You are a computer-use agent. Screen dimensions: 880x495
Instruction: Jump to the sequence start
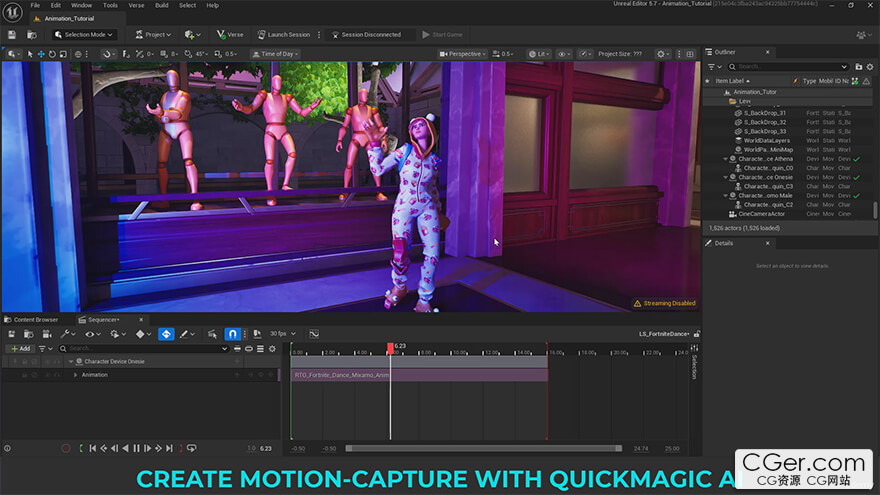[x=91, y=448]
